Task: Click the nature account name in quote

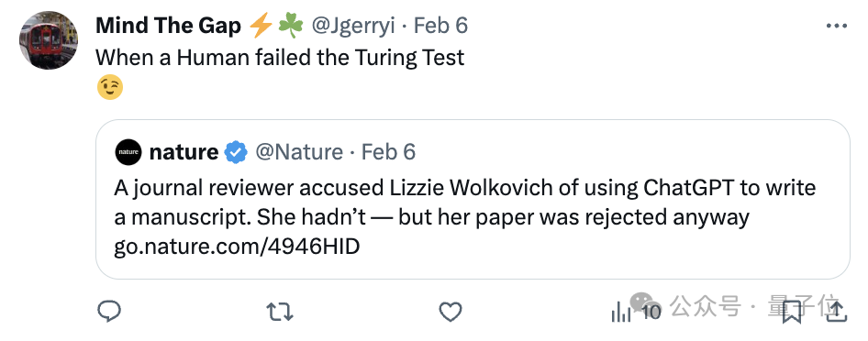Action: pos(184,152)
